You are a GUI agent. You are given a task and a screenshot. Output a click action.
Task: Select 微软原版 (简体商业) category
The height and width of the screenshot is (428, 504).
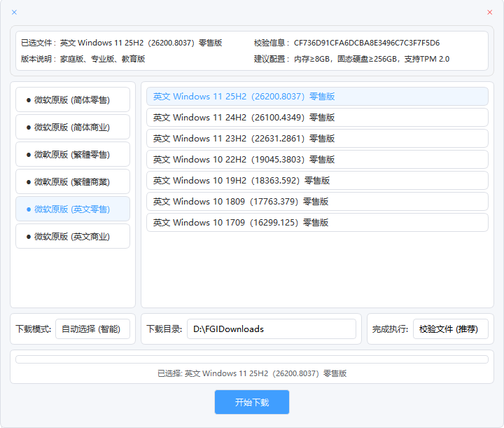point(73,127)
